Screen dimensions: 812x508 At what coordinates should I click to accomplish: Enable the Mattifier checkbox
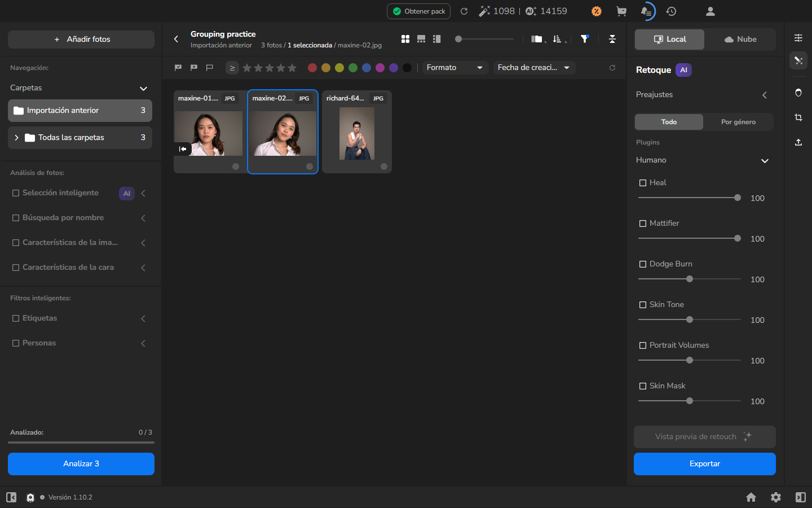[643, 224]
